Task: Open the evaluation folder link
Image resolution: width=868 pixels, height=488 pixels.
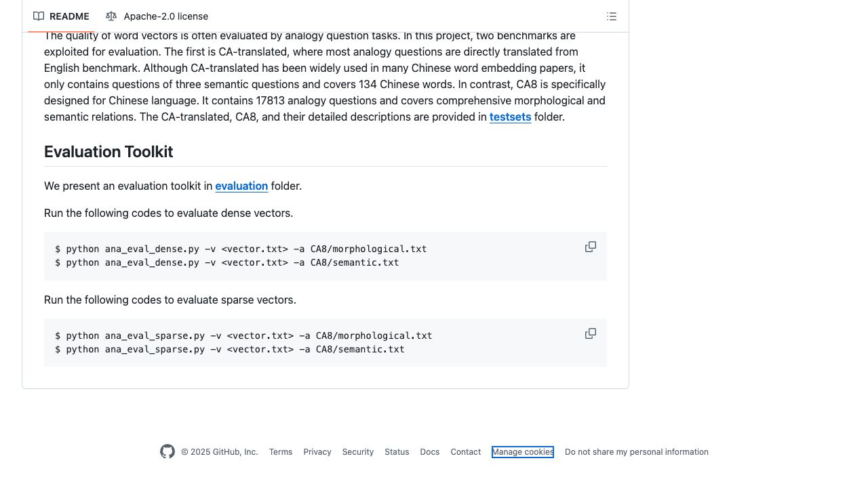Action: tap(241, 186)
